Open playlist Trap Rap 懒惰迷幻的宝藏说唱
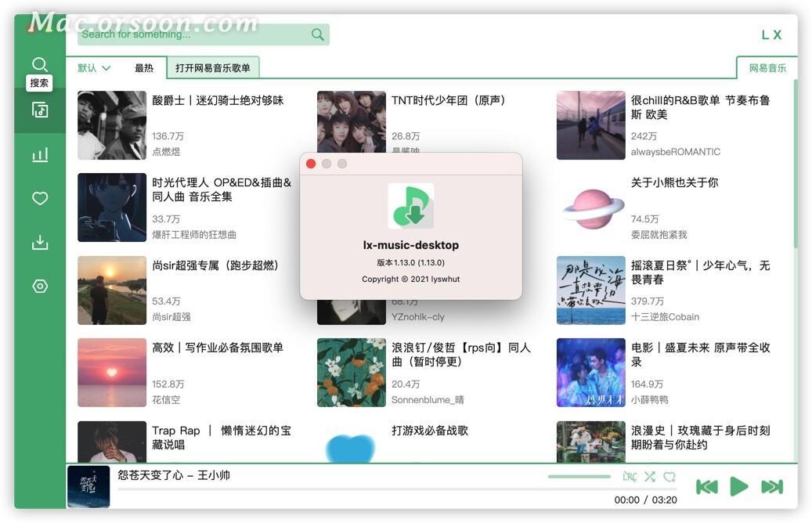This screenshot has height=523, width=812. (222, 438)
